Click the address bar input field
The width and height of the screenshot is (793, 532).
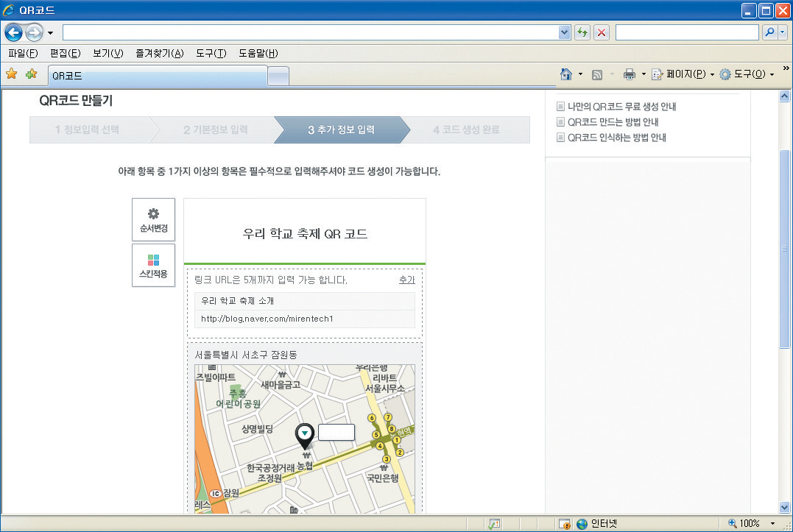click(x=309, y=32)
